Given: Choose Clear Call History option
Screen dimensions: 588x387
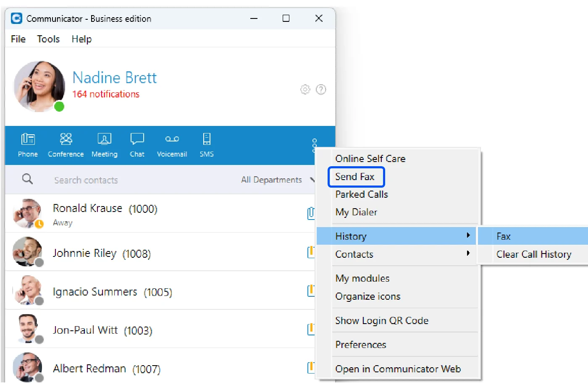Looking at the screenshot, I should [534, 254].
